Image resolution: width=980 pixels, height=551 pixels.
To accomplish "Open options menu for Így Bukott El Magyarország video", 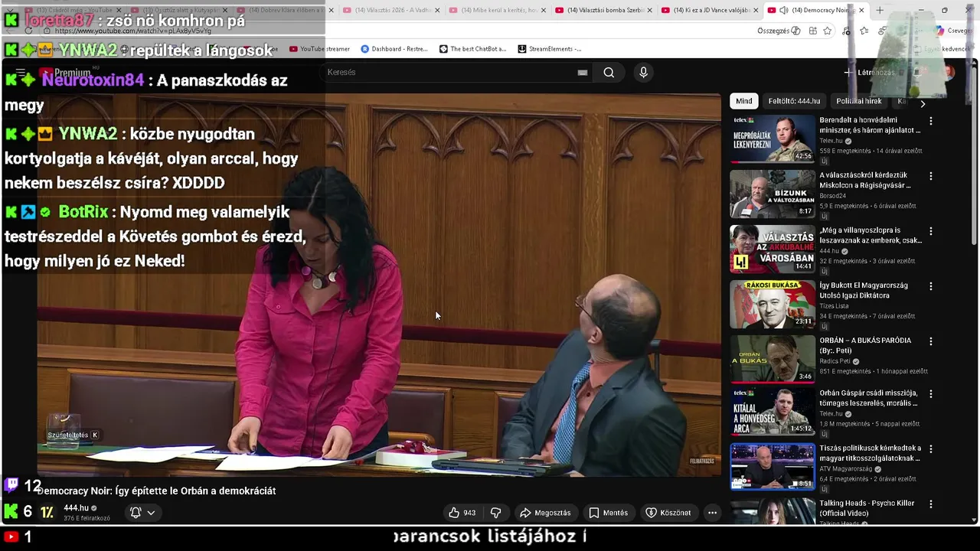I will coord(931,286).
